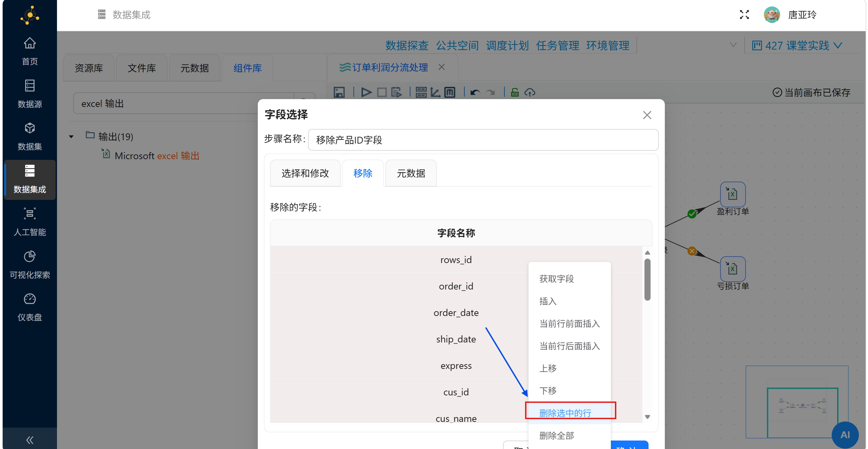The image size is (868, 449).
Task: Collapse the 输出(19) tree folder
Action: [71, 137]
